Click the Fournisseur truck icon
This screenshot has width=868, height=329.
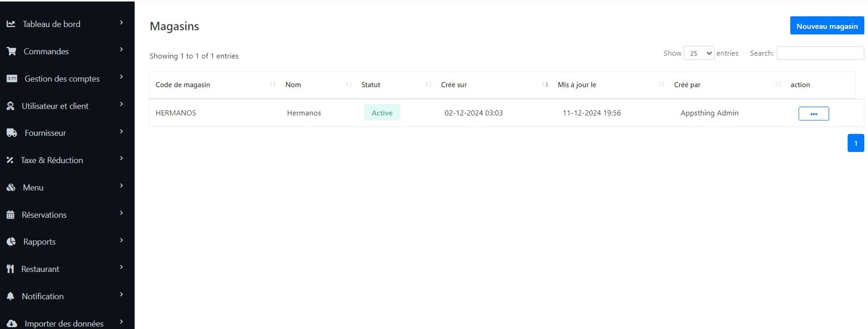tap(12, 133)
